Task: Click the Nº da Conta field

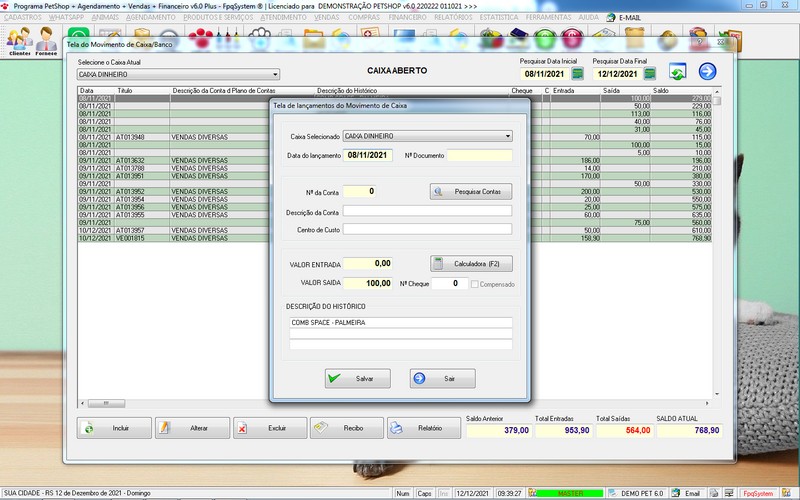Action: click(360, 191)
